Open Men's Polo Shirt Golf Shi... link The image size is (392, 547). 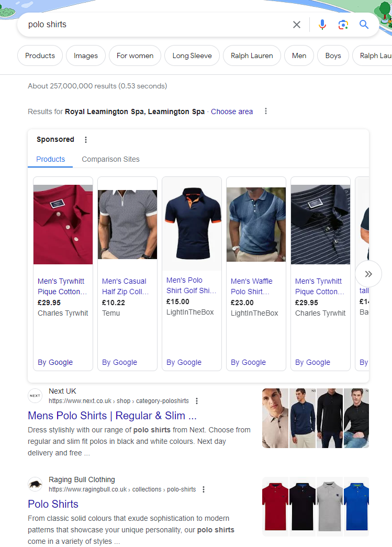point(192,285)
